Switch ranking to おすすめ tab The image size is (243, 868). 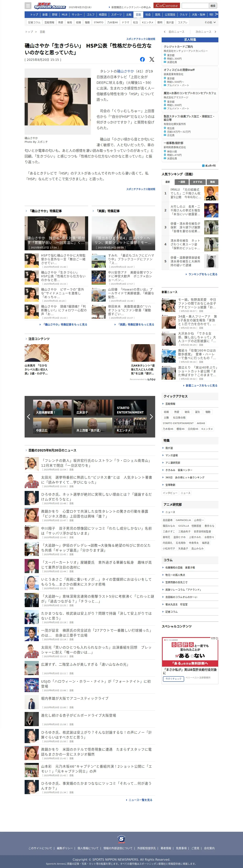point(197,182)
